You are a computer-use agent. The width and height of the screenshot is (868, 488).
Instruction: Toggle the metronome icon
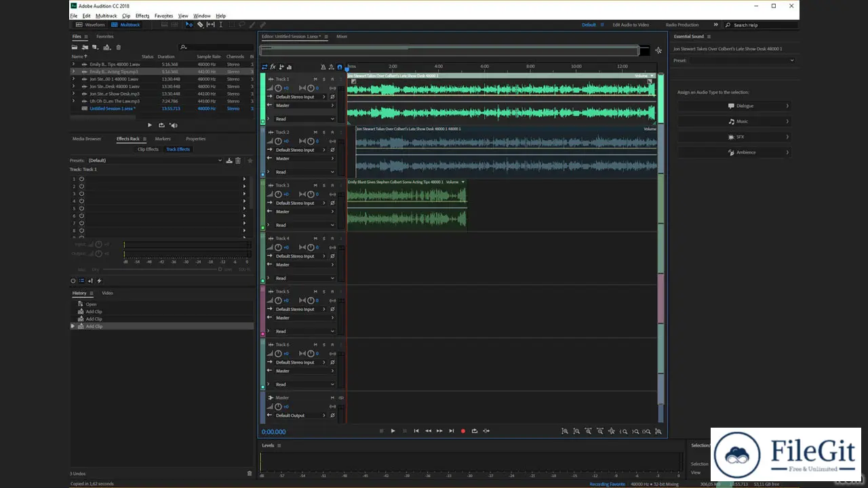[x=323, y=67]
